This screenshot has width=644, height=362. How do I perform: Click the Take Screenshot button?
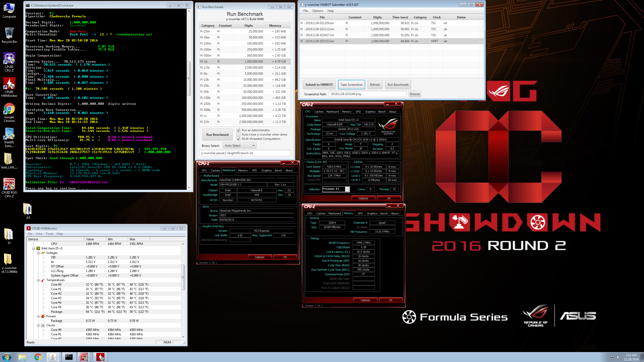tap(351, 85)
